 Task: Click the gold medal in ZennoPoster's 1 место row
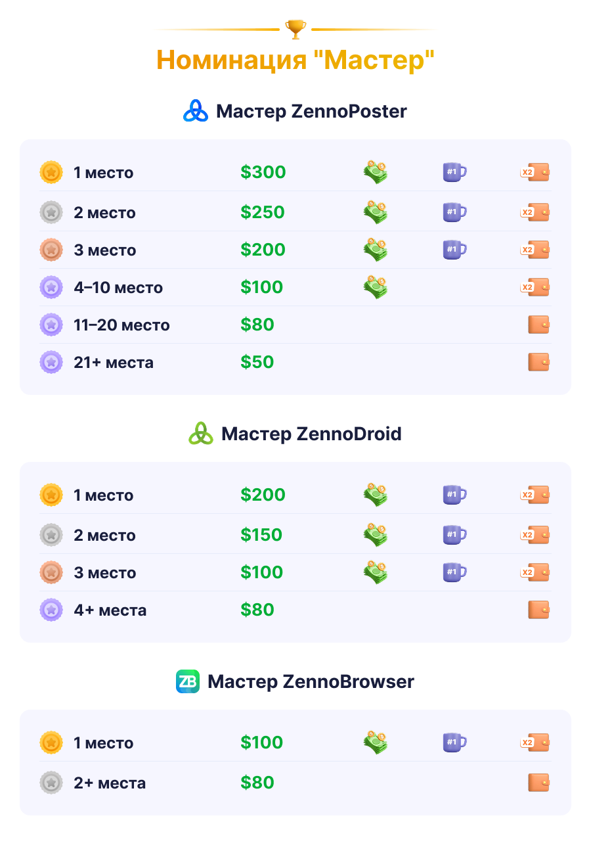point(51,172)
